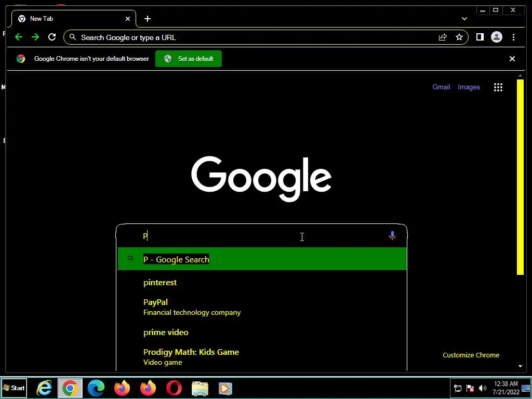Click Customize Chrome
This screenshot has height=399, width=532.
pos(471,355)
